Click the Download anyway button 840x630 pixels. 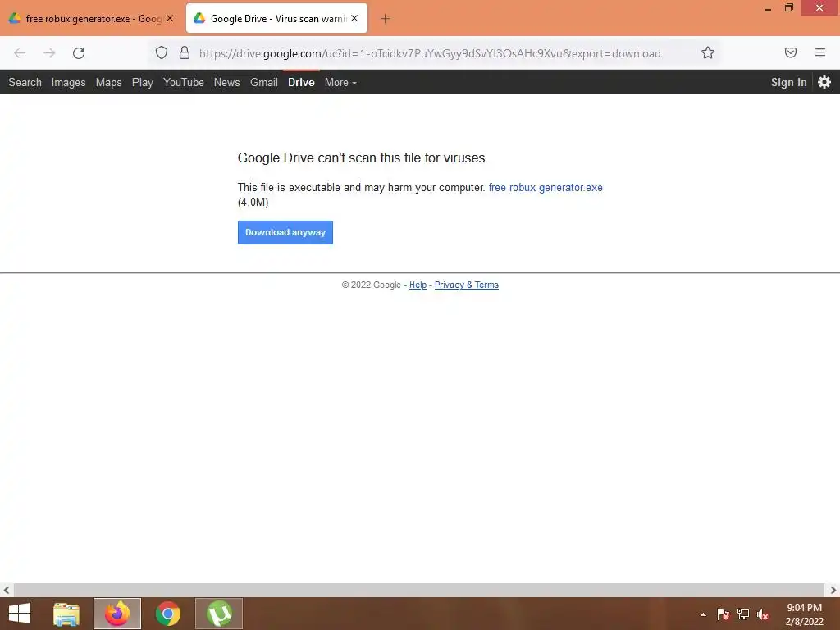click(285, 232)
